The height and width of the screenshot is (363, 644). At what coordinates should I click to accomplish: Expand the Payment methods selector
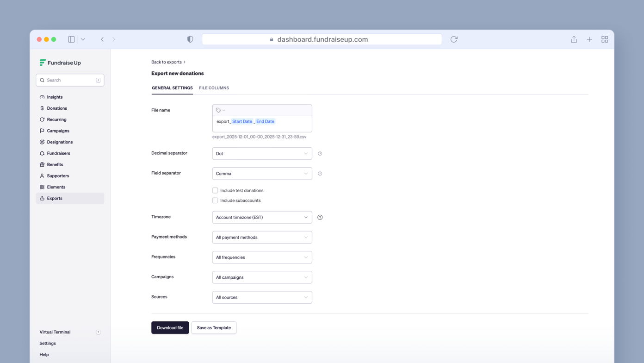coord(262,237)
